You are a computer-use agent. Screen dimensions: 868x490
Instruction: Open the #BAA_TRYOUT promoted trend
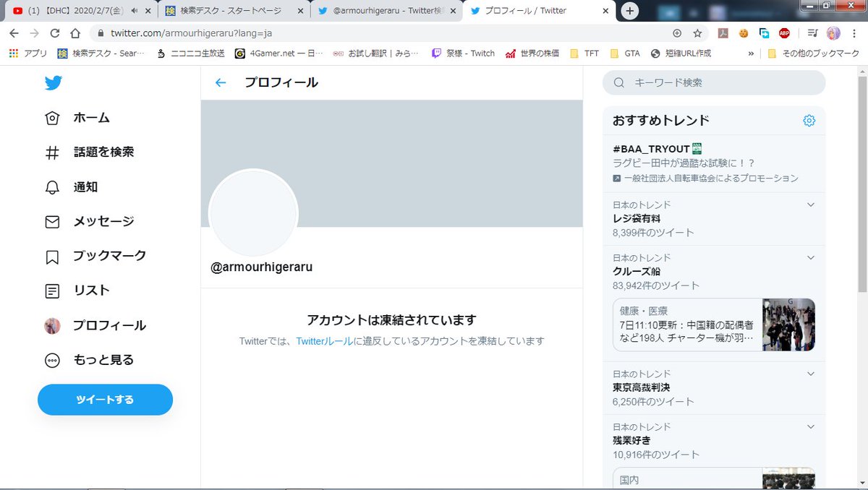coord(714,163)
